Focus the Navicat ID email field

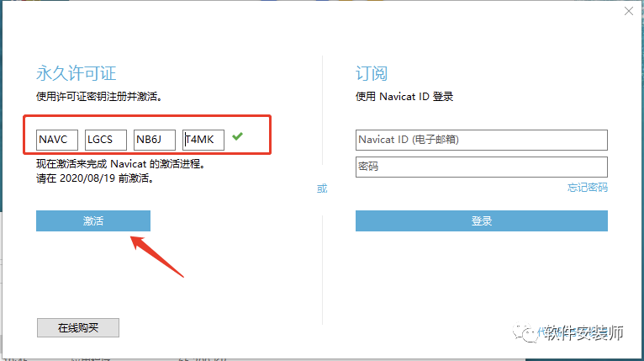pyautogui.click(x=482, y=141)
